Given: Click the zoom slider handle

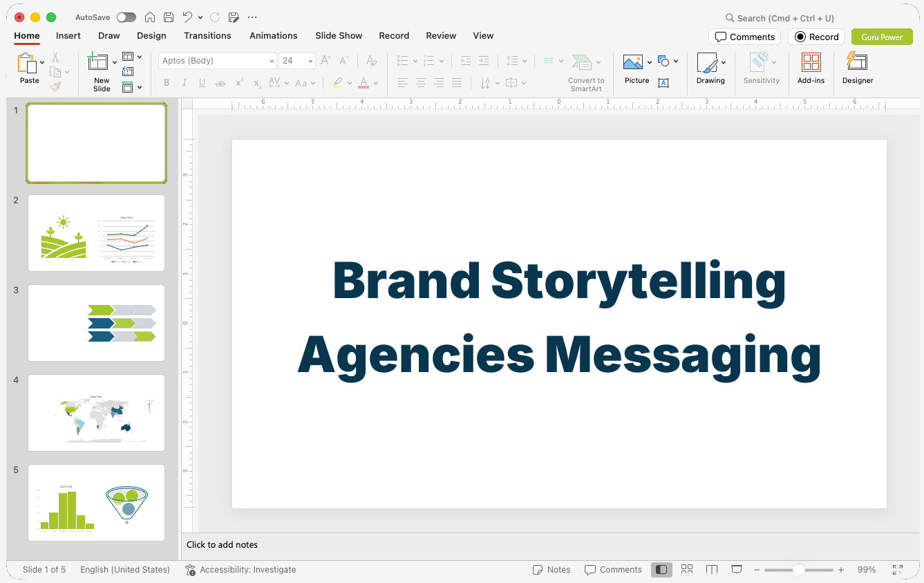Looking at the screenshot, I should click(799, 570).
